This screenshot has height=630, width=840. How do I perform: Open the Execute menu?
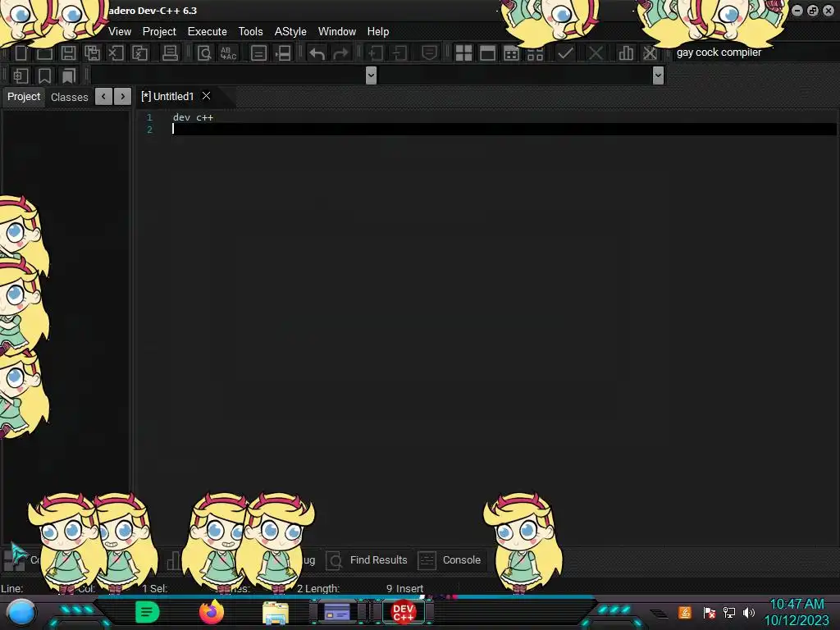[x=208, y=32]
